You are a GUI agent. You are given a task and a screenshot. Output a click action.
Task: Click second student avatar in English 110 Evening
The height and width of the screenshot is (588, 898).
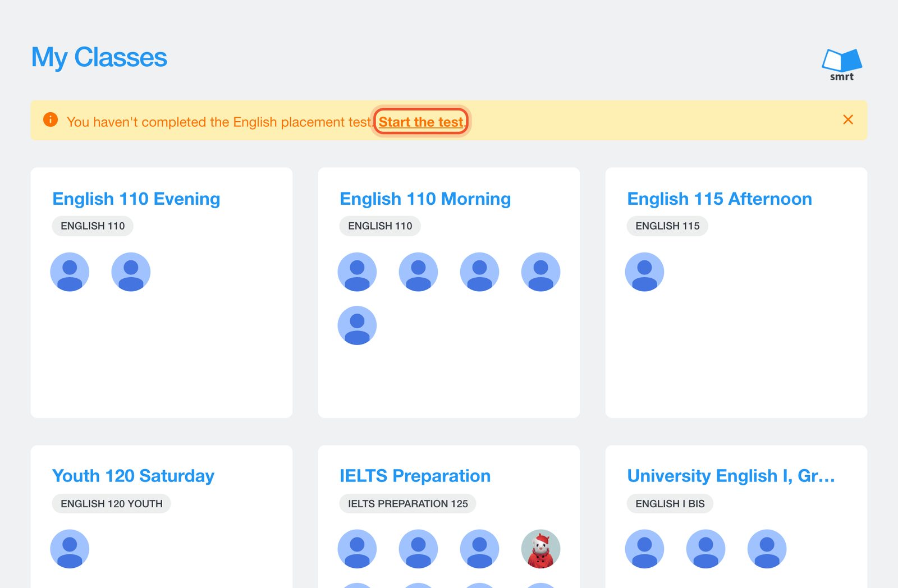[131, 272]
